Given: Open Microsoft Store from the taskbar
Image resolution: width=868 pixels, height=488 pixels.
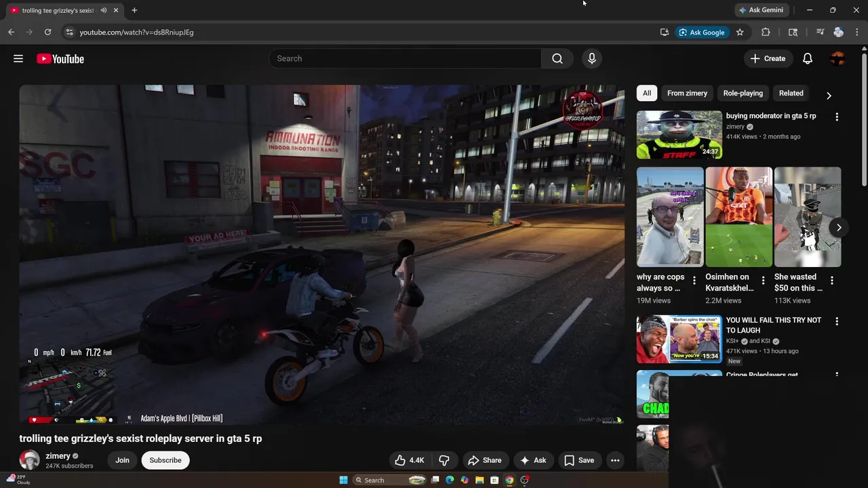Looking at the screenshot, I should [x=494, y=480].
